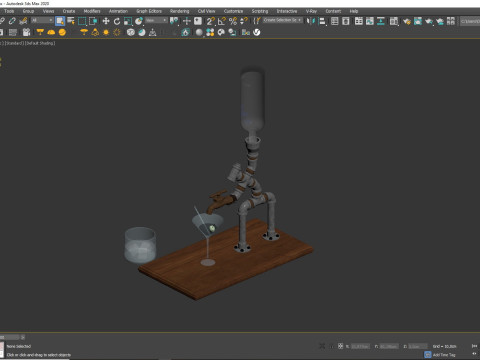This screenshot has width=480, height=360.
Task: Choose the Select and Rotate tool
Action: coord(117,21)
